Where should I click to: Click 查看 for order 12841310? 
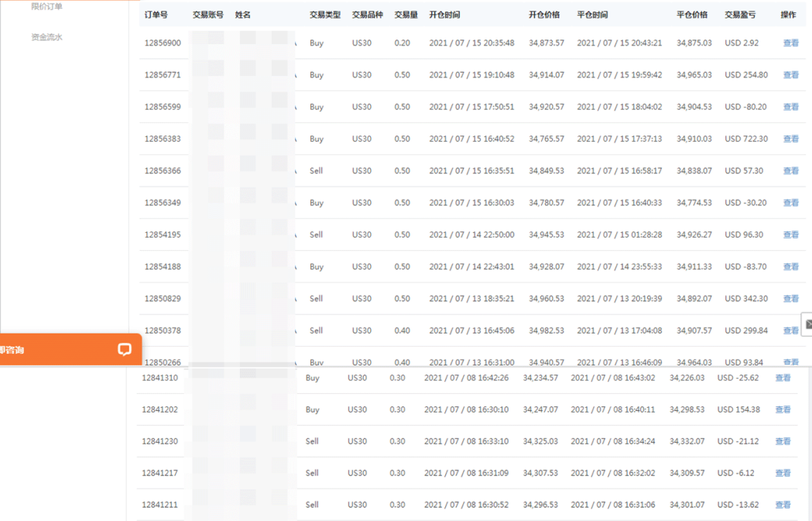tap(783, 379)
